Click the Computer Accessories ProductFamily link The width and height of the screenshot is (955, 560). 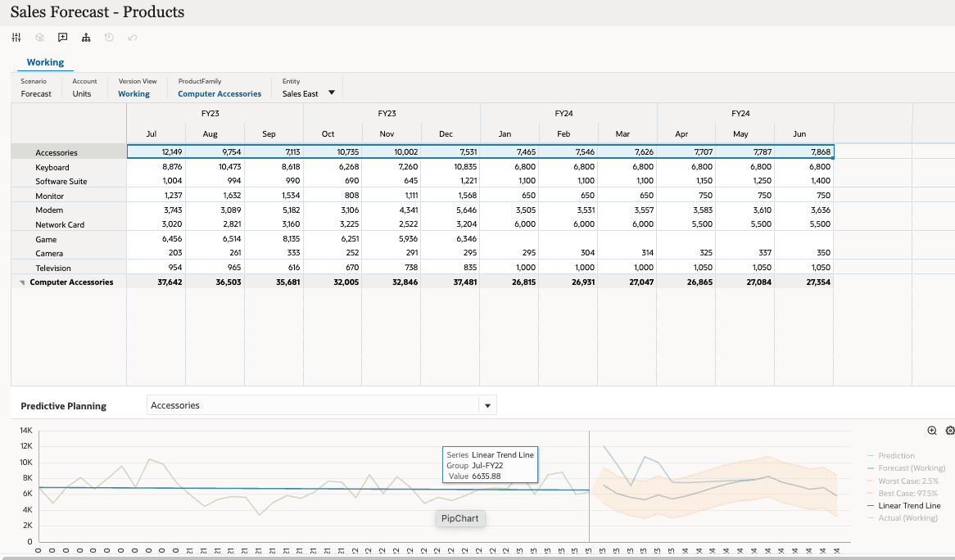220,93
